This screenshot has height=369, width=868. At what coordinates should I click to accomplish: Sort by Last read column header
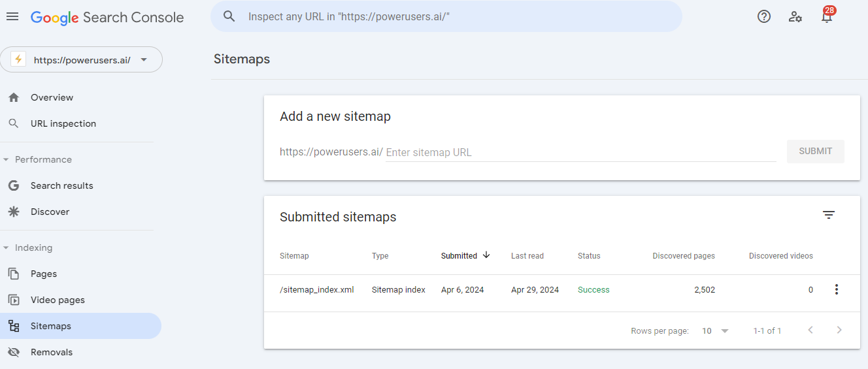pyautogui.click(x=527, y=256)
